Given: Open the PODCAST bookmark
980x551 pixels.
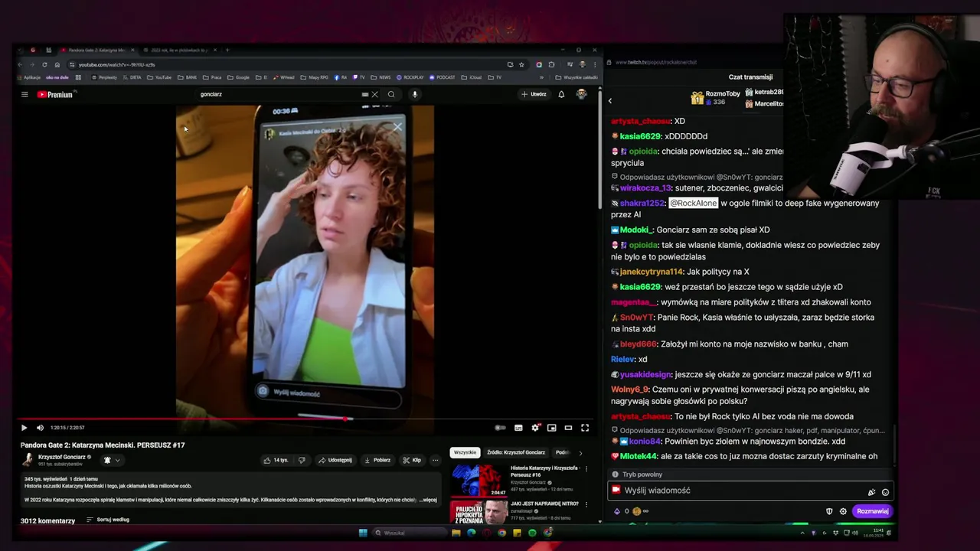Looking at the screenshot, I should pyautogui.click(x=442, y=77).
